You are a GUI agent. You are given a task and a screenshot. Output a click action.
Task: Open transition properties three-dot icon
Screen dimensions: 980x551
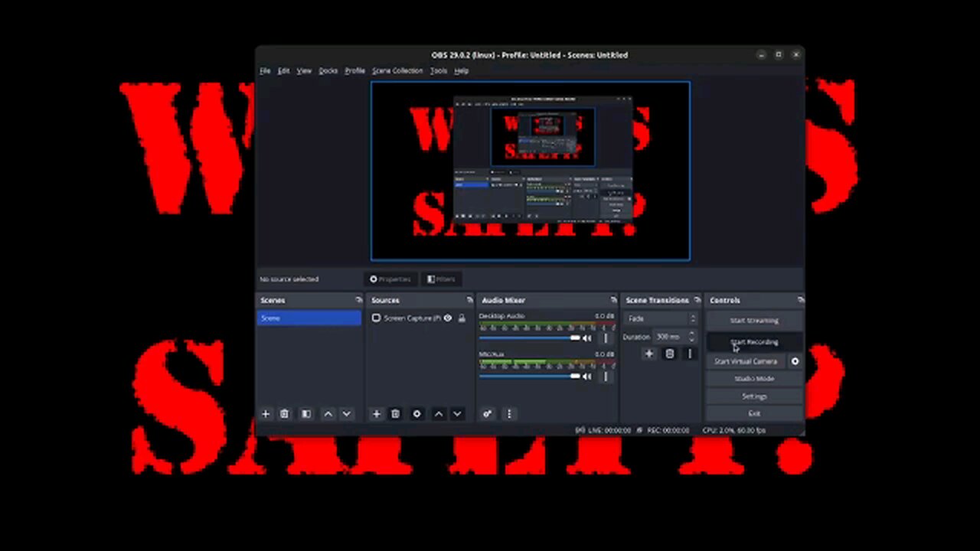coord(689,354)
